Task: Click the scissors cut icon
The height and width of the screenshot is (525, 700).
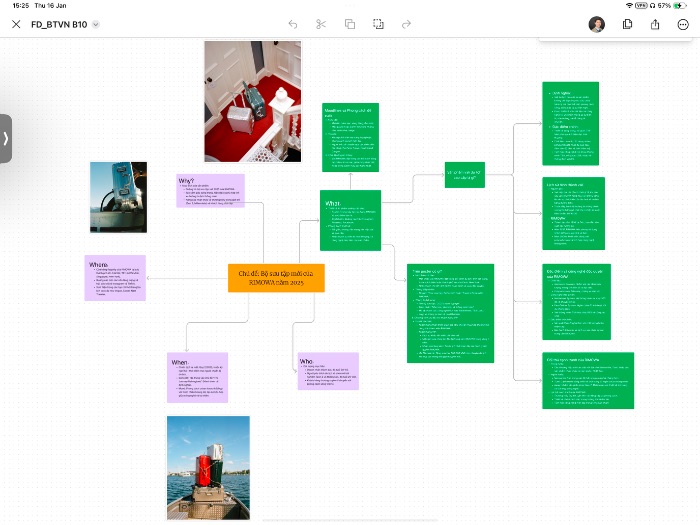Action: coord(321,24)
